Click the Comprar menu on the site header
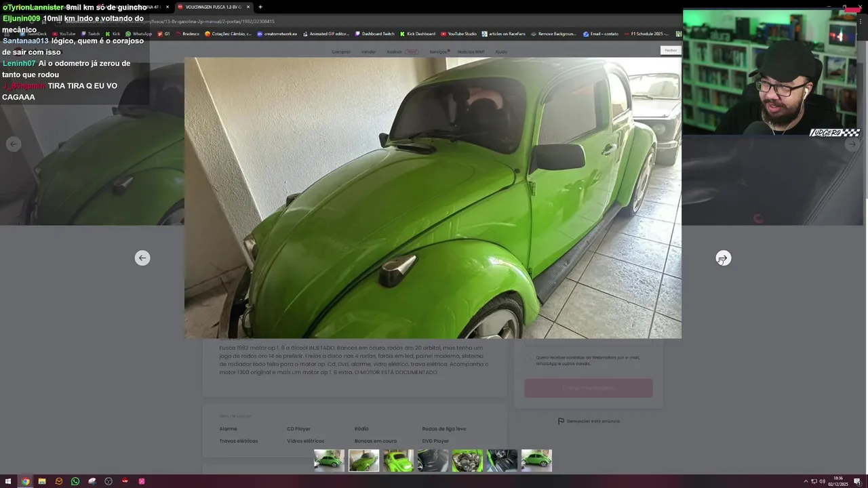Image resolution: width=868 pixels, height=488 pixels. click(x=341, y=52)
